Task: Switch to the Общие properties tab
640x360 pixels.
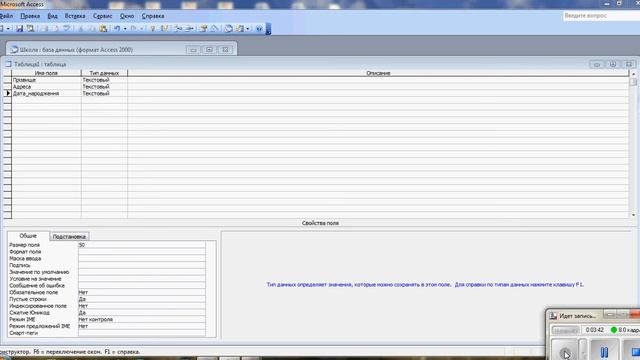Action: pyautogui.click(x=28, y=236)
